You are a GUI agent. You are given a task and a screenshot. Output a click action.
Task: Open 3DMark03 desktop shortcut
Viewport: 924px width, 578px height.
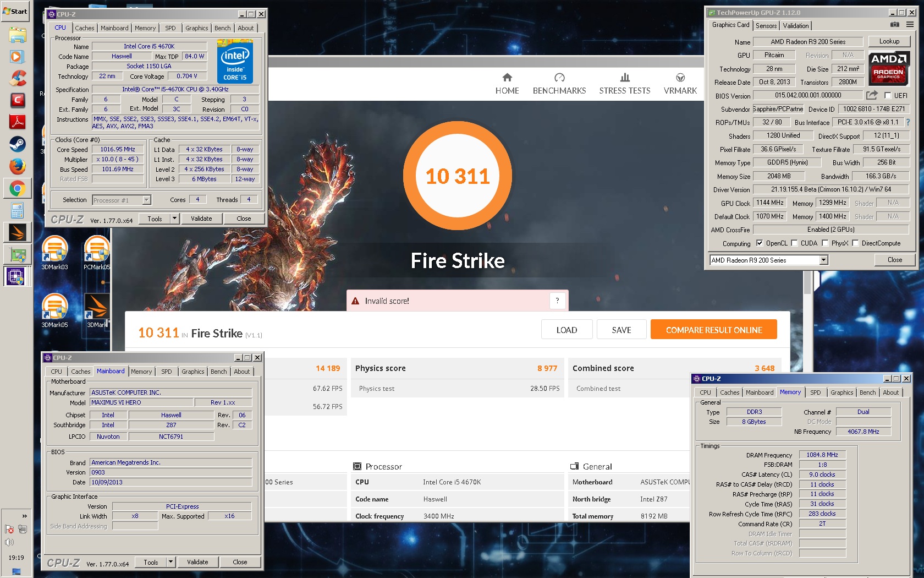click(x=54, y=253)
